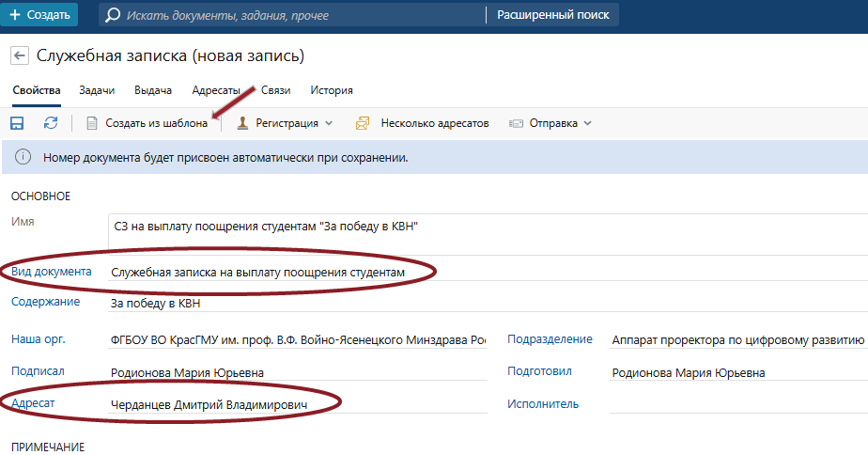
Task: Click the Refresh arrows icon
Action: [51, 123]
